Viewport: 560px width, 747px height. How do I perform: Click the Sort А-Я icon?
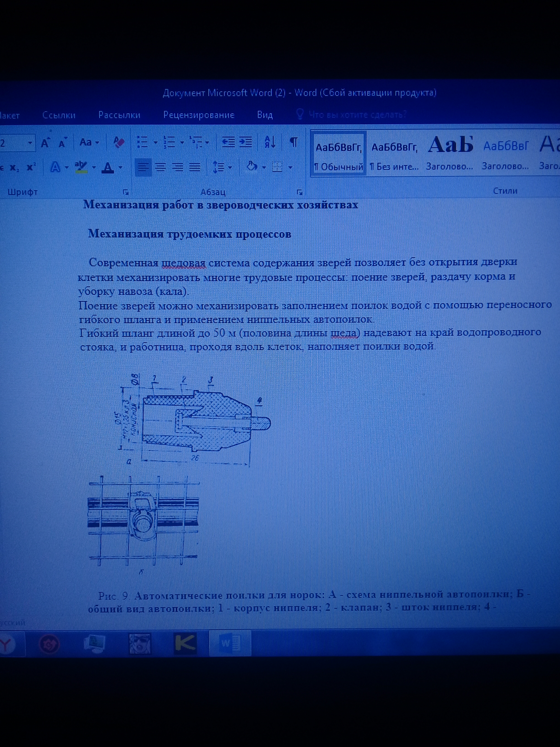tap(270, 142)
